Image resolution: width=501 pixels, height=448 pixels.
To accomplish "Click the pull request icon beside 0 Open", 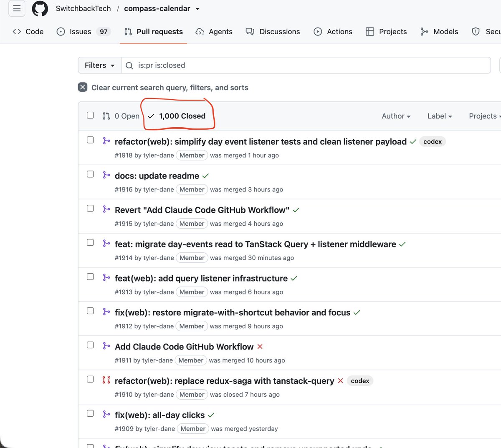I will (106, 116).
